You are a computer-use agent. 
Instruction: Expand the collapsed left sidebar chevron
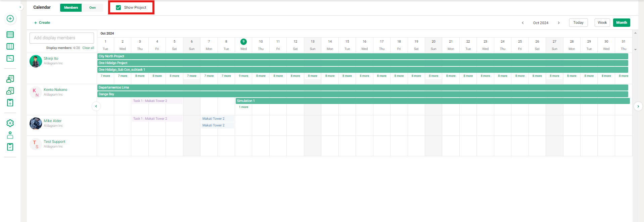tap(20, 7)
